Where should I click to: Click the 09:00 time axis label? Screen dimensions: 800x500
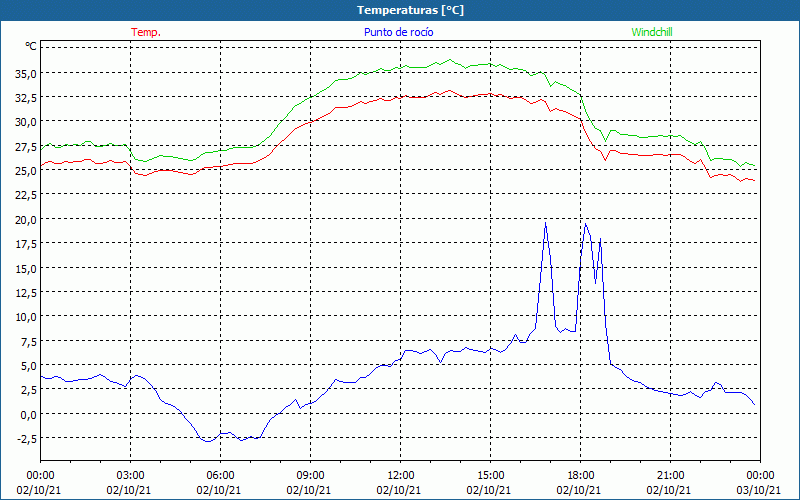[310, 476]
